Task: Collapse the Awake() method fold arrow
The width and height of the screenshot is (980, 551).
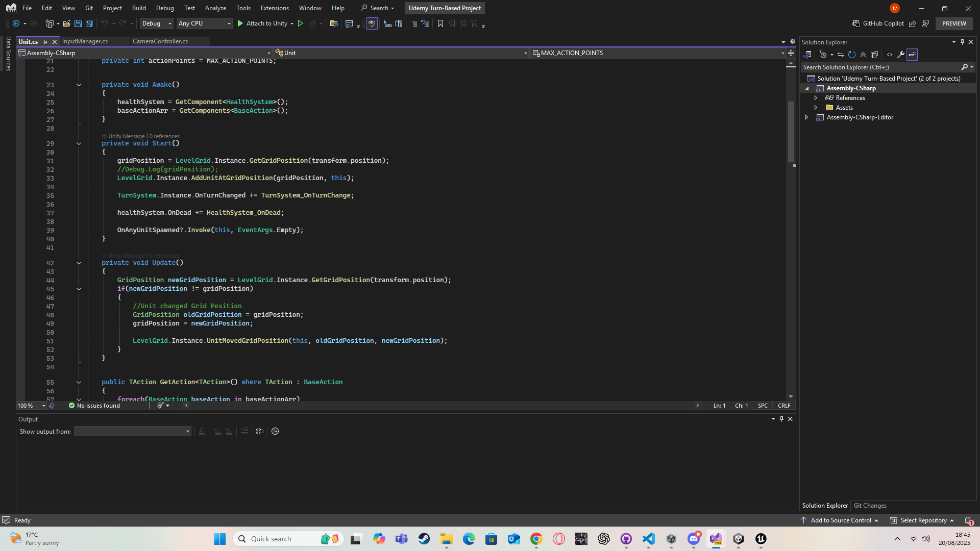Action: (x=79, y=85)
